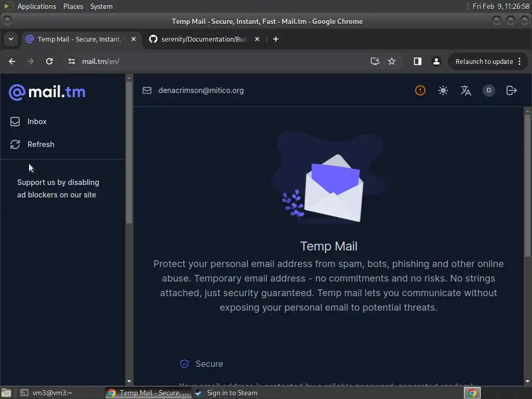Image resolution: width=532 pixels, height=399 pixels.
Task: Click the Secure shield icon
Action: coord(184,364)
